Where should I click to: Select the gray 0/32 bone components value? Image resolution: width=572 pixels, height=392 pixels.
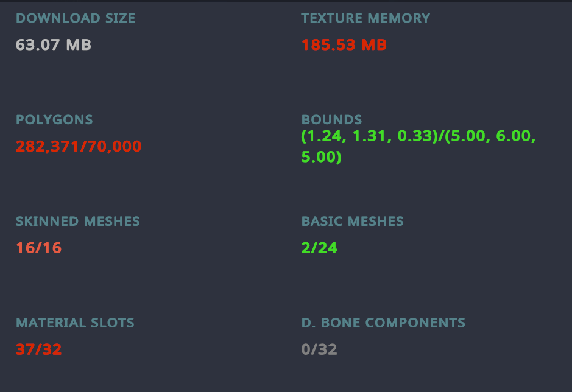tap(319, 349)
